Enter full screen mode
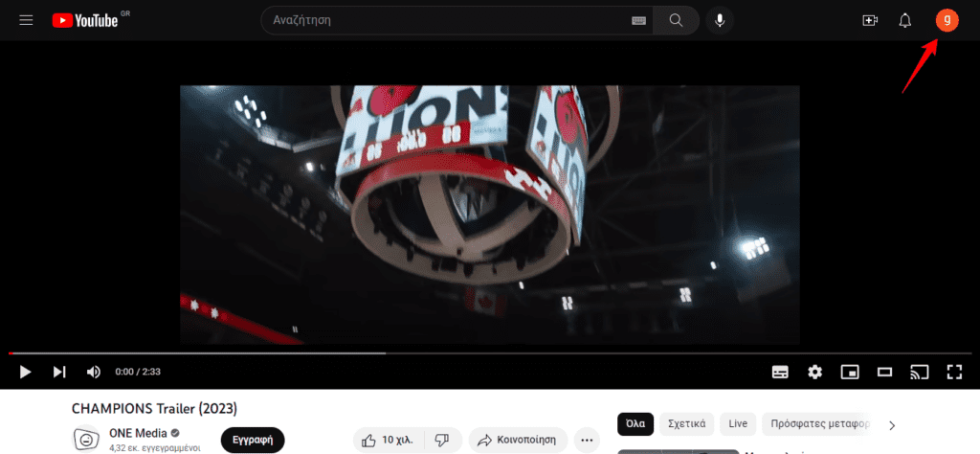The image size is (980, 454). (x=954, y=372)
